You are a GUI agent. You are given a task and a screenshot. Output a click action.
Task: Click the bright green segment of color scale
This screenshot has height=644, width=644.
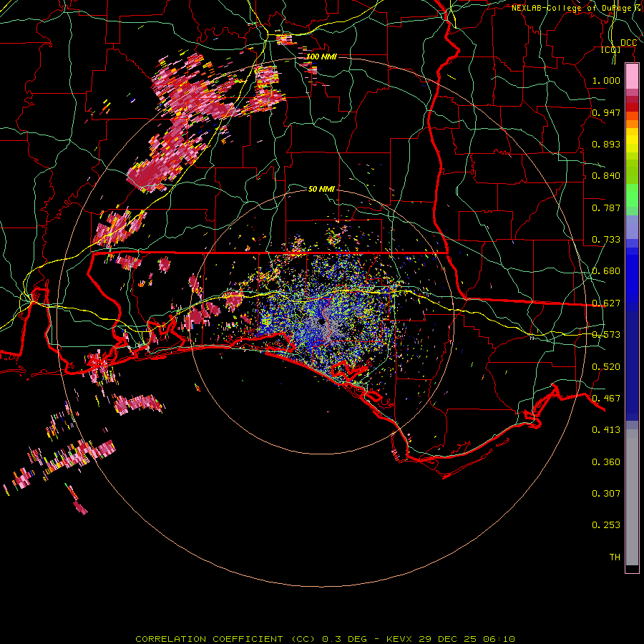[632, 195]
